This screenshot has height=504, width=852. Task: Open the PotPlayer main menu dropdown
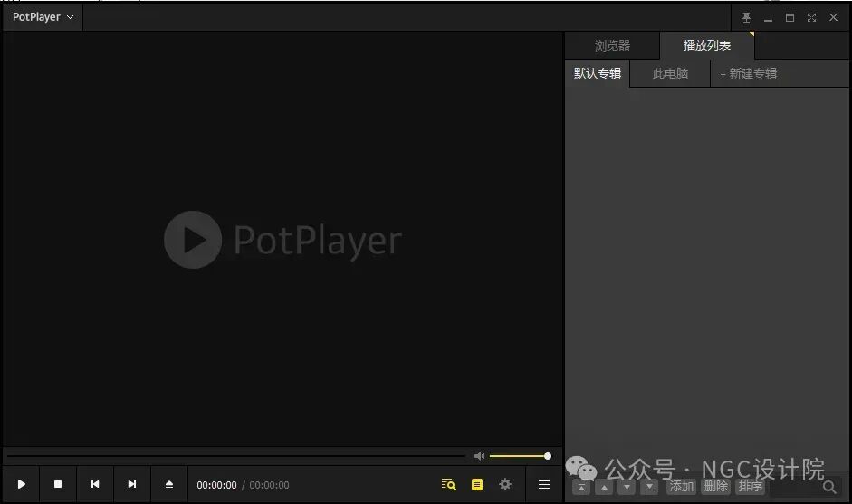pos(43,17)
